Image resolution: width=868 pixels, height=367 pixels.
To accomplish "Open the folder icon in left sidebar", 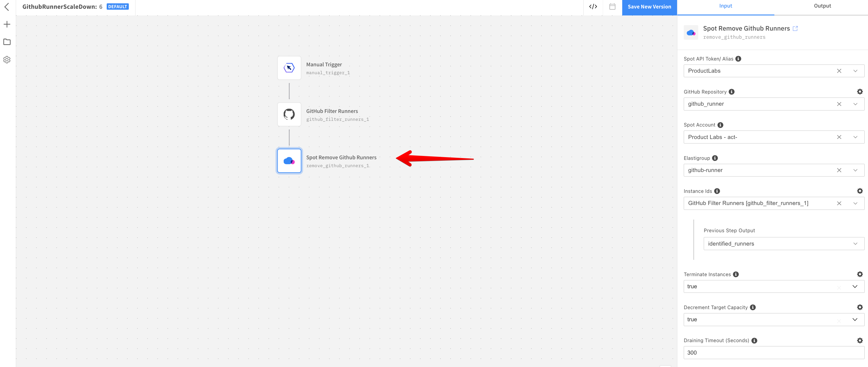I will pos(7,42).
